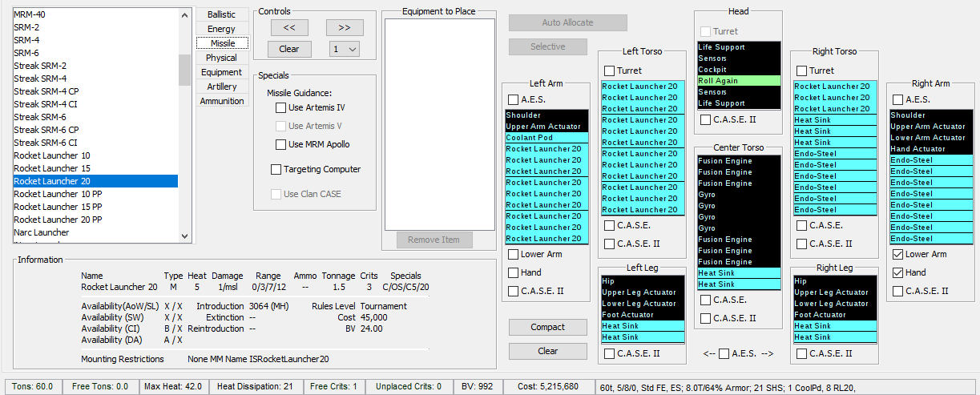Open the Energy weapons tab
This screenshot has height=395, width=980.
click(x=222, y=29)
